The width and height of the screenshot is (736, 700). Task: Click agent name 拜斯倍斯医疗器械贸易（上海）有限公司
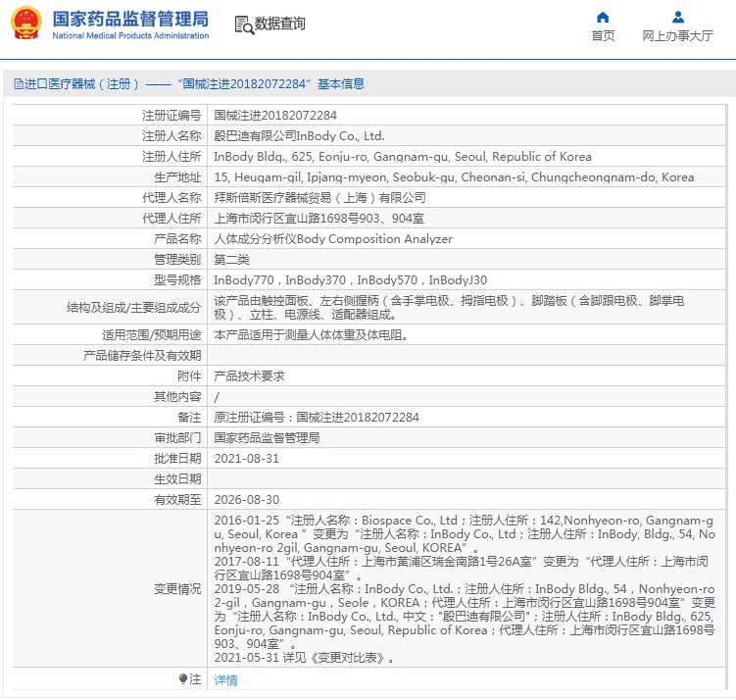319,198
